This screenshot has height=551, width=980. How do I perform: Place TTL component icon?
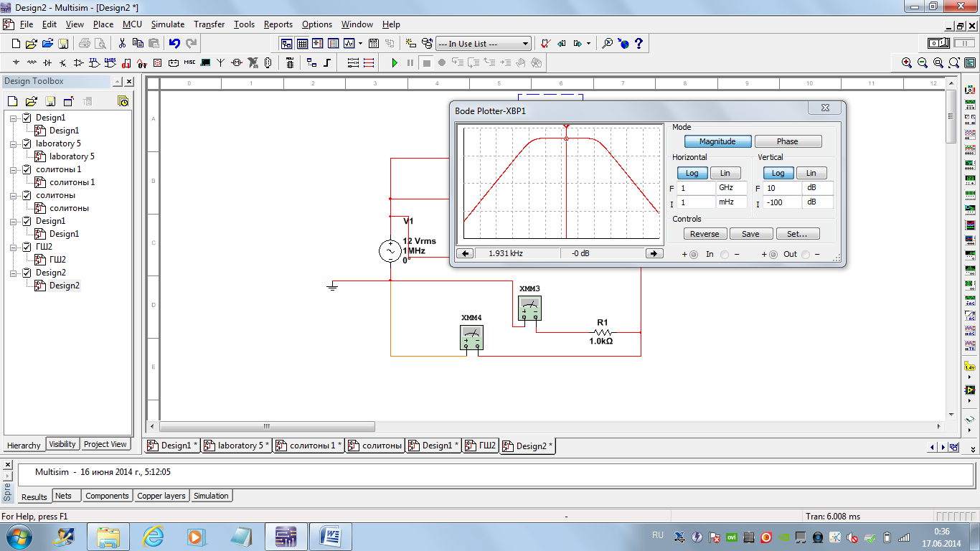pos(95,63)
